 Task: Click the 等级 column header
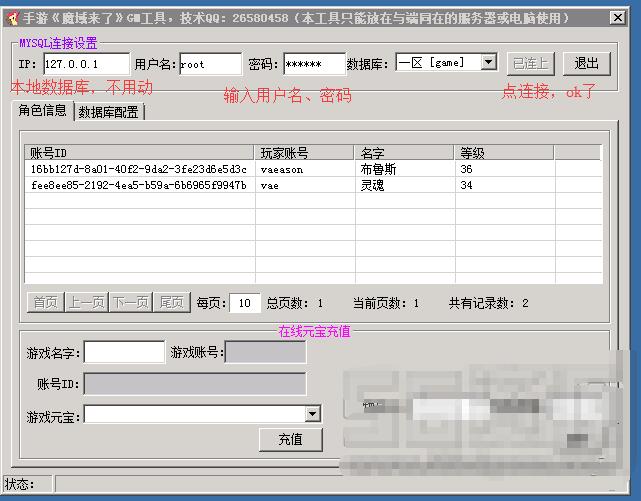(x=505, y=153)
